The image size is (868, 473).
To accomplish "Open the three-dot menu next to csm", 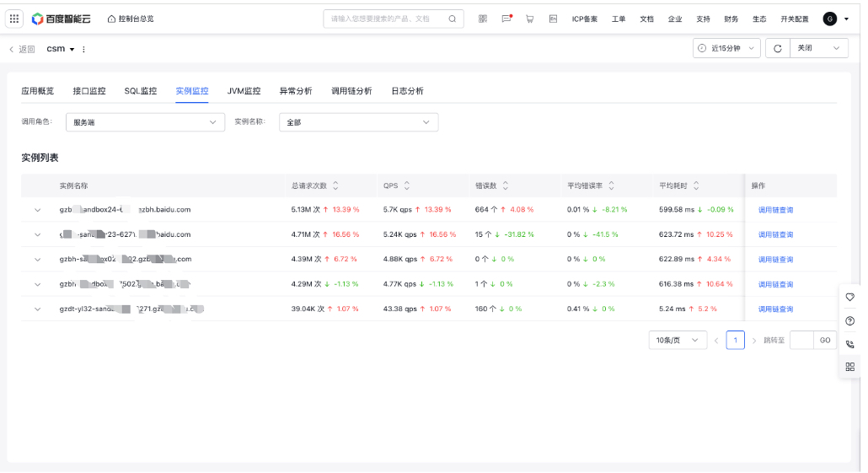I will [83, 49].
